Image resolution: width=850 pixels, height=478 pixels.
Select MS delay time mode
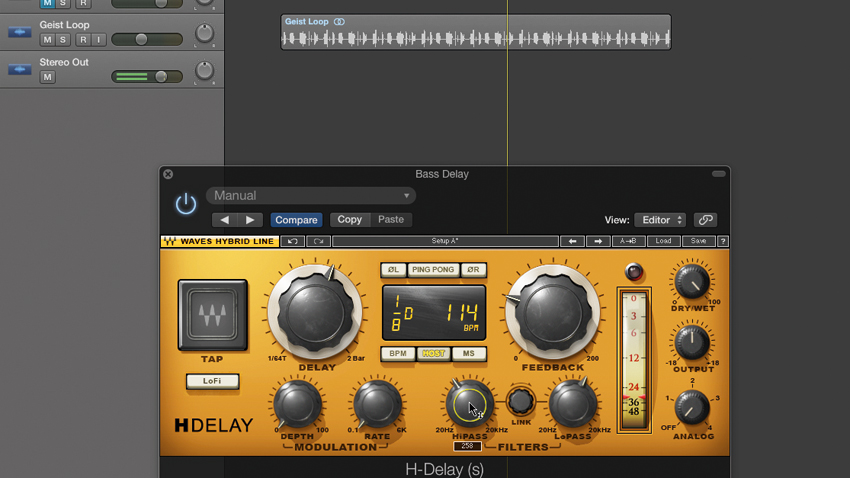tap(469, 354)
